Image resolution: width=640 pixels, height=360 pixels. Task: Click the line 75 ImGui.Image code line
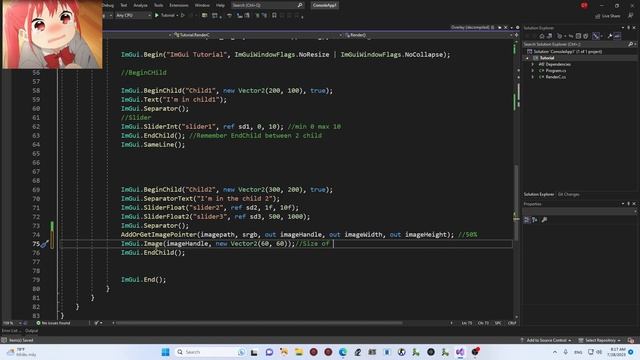tap(227, 244)
